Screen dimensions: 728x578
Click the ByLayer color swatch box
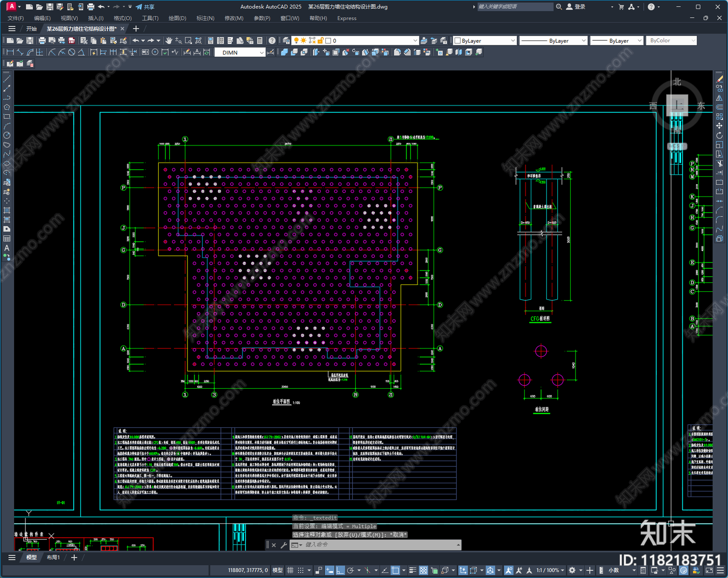point(458,41)
